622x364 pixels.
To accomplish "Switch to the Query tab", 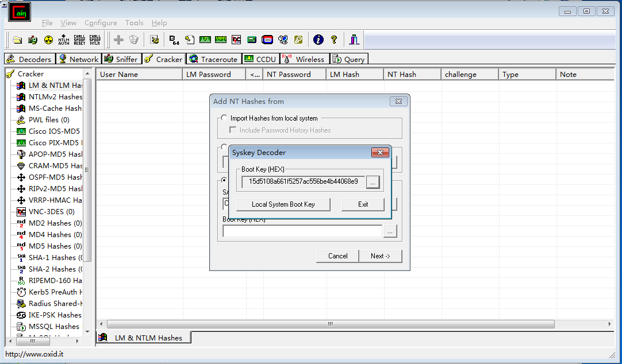I will [349, 59].
